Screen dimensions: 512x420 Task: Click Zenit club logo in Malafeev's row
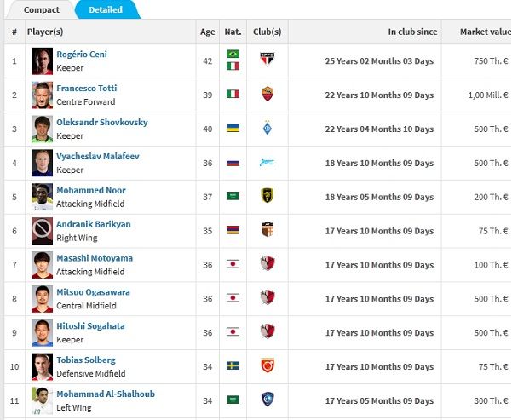(268, 163)
